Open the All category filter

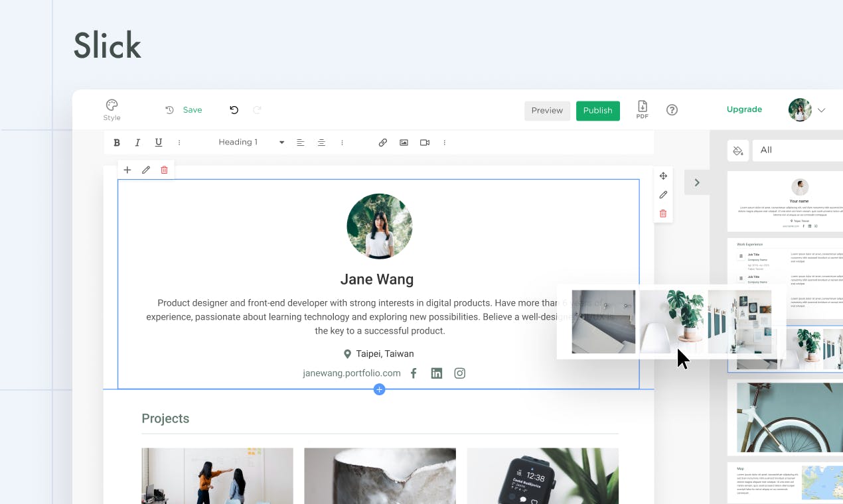click(x=797, y=151)
